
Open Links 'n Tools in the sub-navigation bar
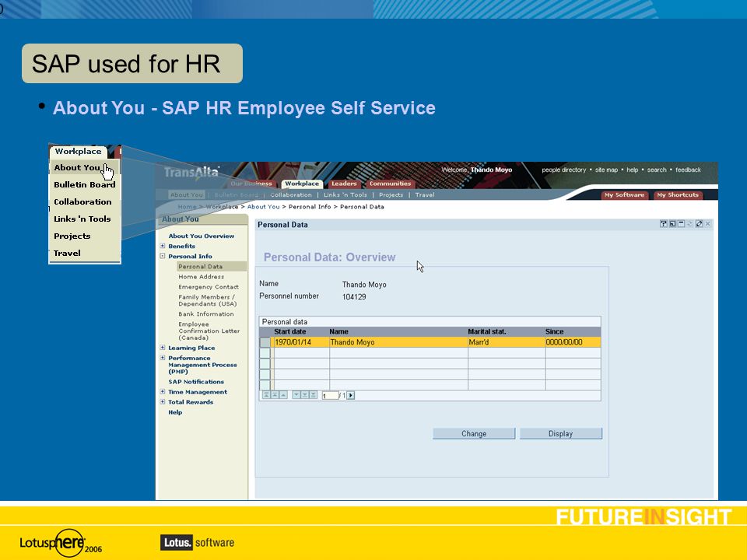[345, 194]
